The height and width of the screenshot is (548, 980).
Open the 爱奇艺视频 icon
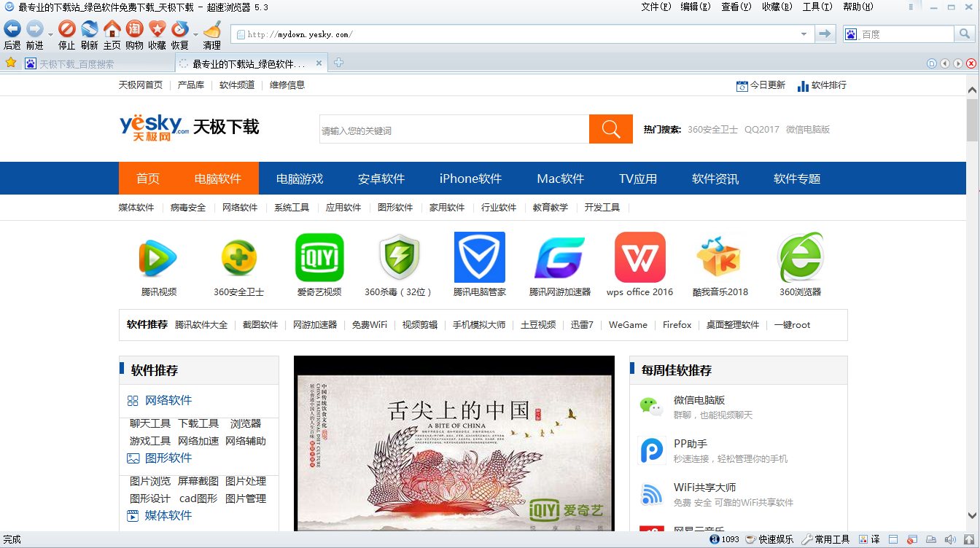[x=319, y=257]
